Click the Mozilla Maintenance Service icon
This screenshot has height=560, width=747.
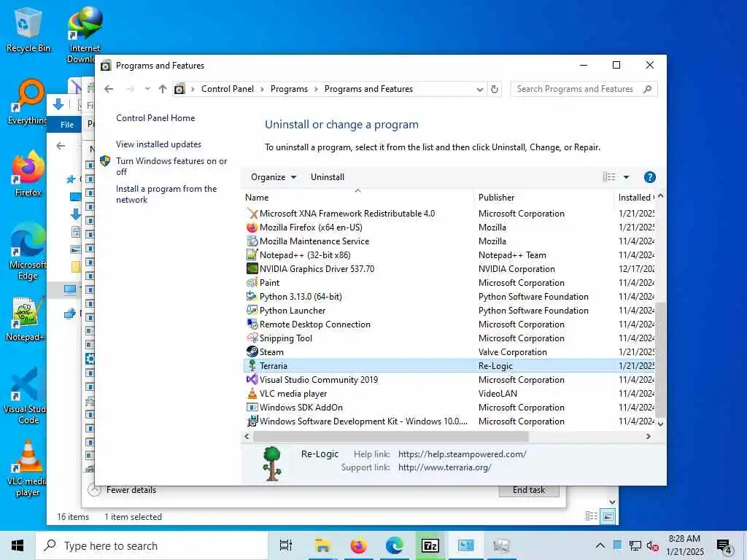252,241
